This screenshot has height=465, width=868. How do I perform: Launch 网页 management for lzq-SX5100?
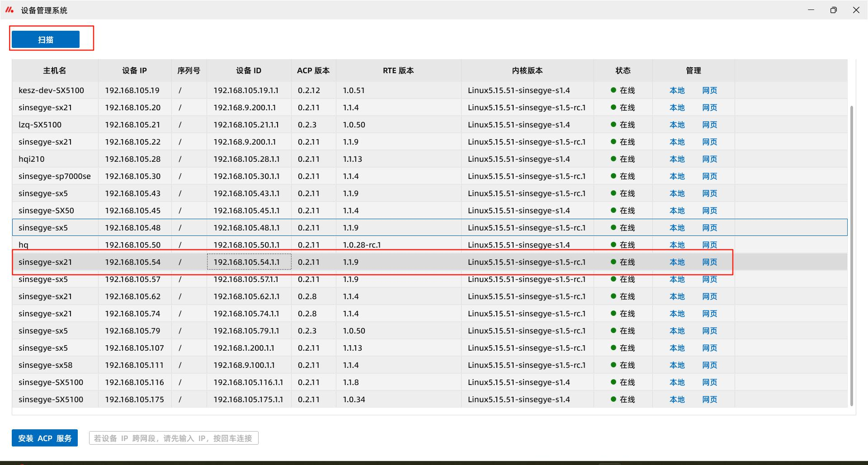click(x=710, y=125)
